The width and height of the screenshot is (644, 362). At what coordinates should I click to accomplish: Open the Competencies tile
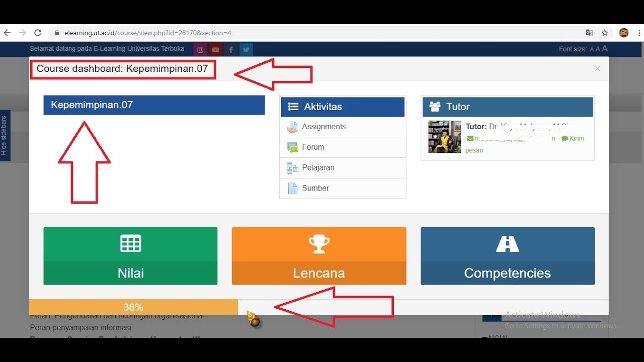(508, 256)
